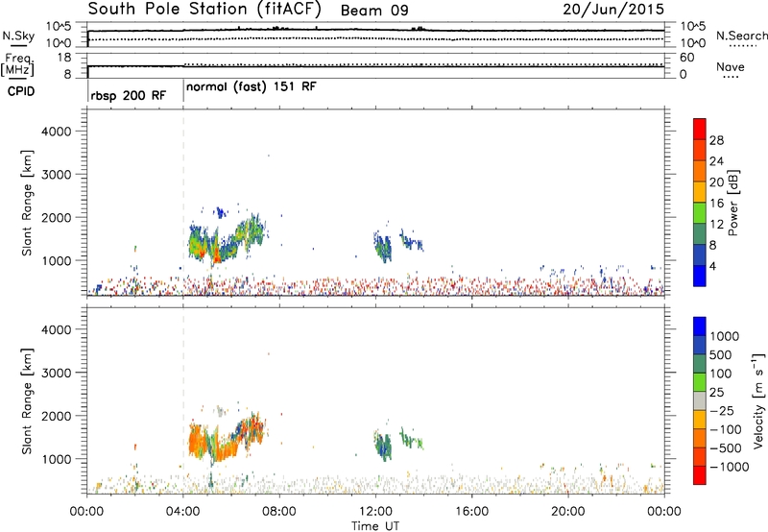Click the 'Velocity [m s-1]' colorbar title

click(x=758, y=400)
